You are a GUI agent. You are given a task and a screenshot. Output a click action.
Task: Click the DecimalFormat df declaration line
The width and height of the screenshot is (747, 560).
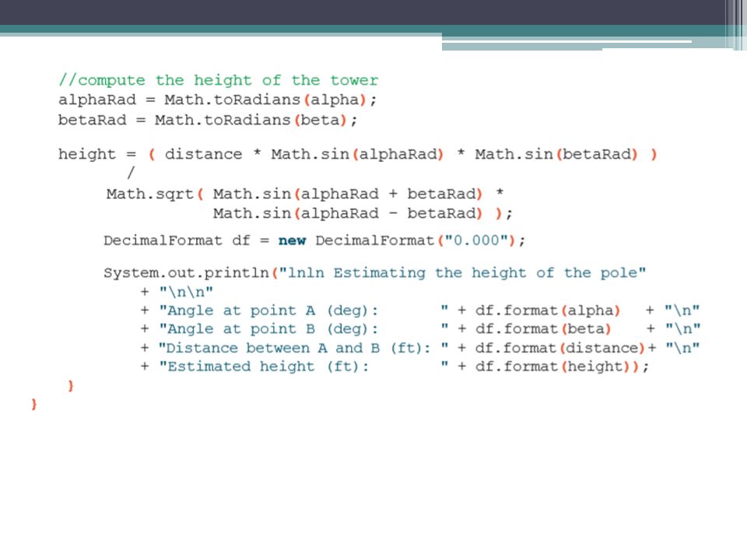click(x=314, y=240)
